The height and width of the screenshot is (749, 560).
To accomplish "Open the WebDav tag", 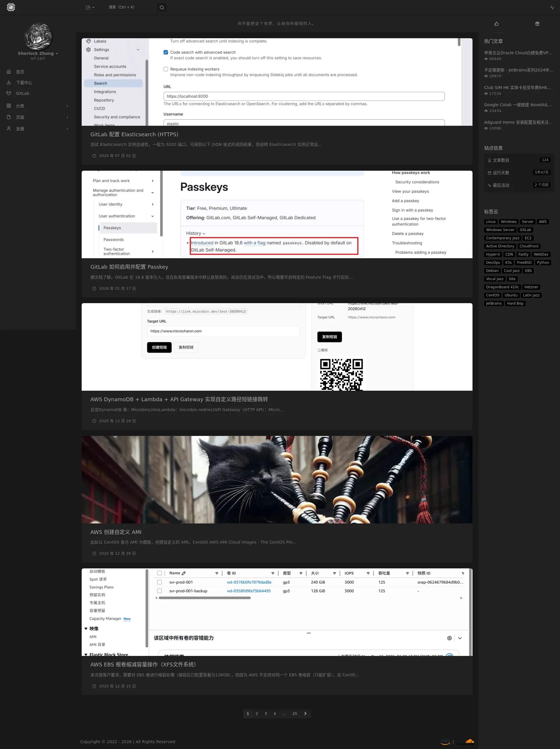I will (541, 254).
